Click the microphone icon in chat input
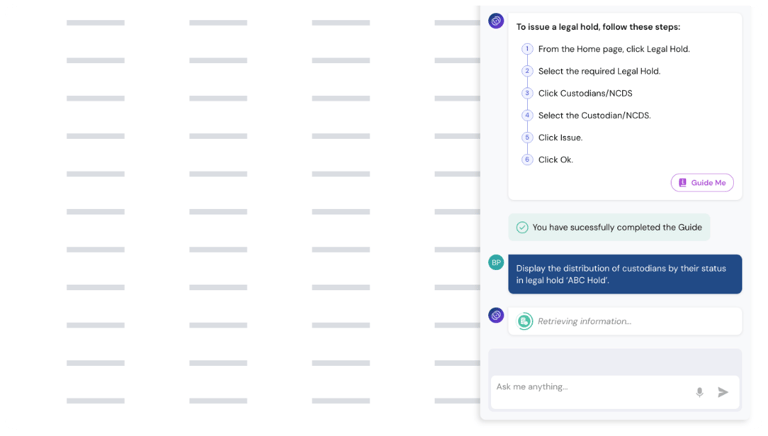Image resolution: width=768 pixels, height=436 pixels. click(x=700, y=392)
